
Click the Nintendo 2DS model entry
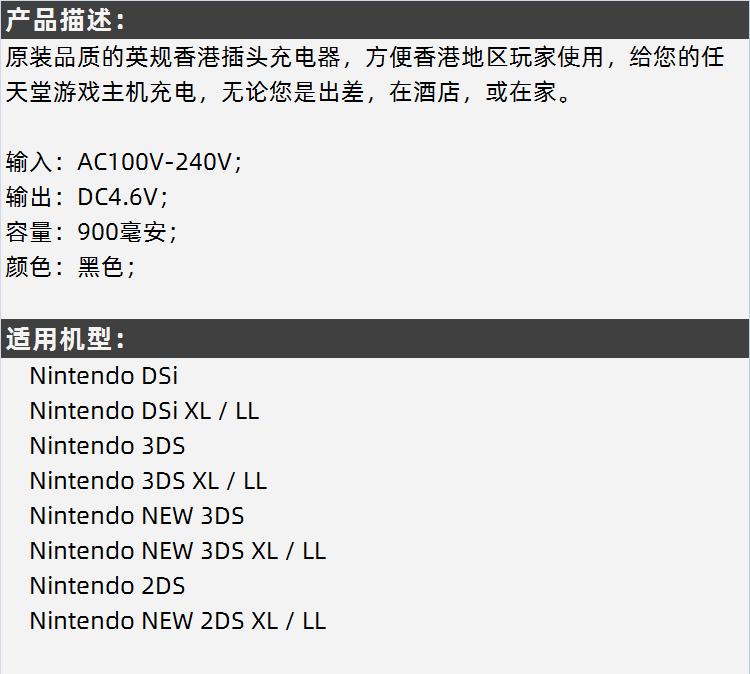tap(107, 586)
